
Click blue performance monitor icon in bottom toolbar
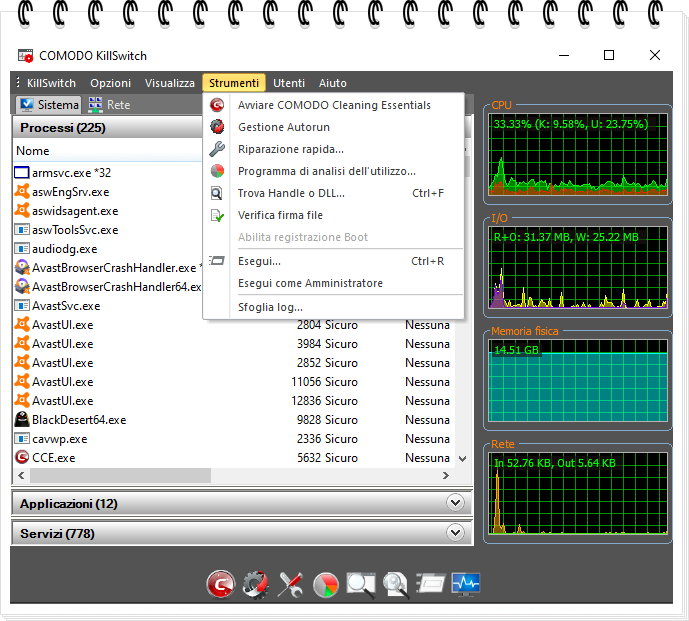tap(466, 584)
